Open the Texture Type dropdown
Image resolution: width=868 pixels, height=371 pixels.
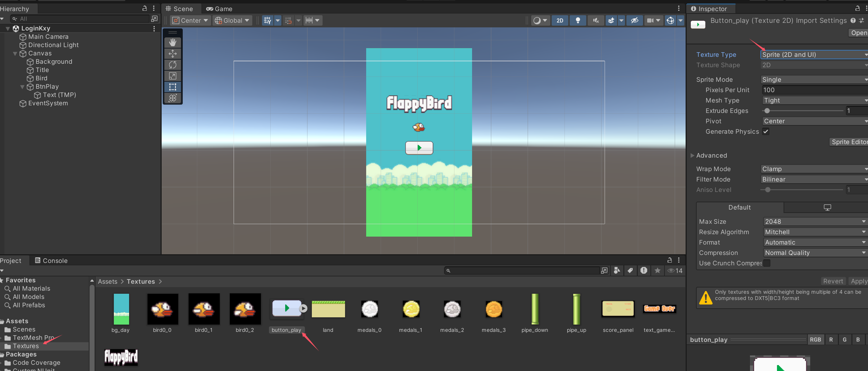tap(813, 55)
